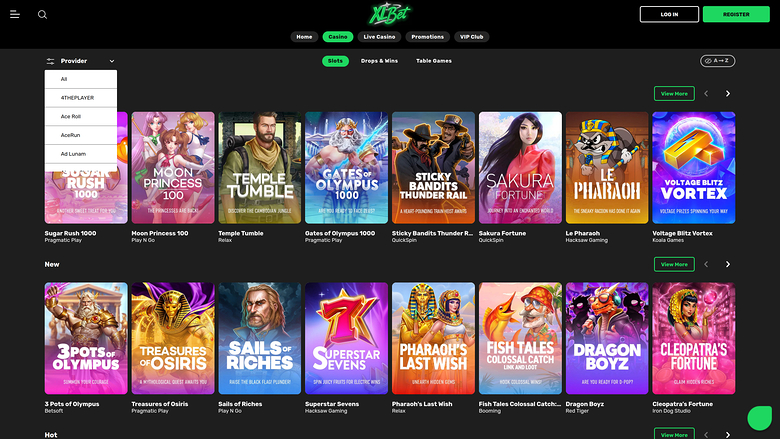Open Voltage Blitz Vortex game thumbnail
This screenshot has height=439, width=780.
coord(693,168)
